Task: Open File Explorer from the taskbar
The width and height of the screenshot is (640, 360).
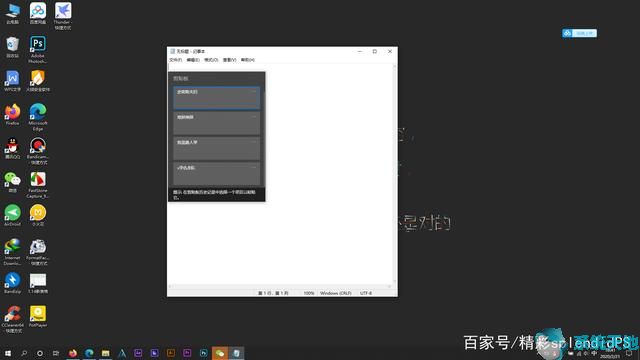Action: pyautogui.click(x=105, y=353)
